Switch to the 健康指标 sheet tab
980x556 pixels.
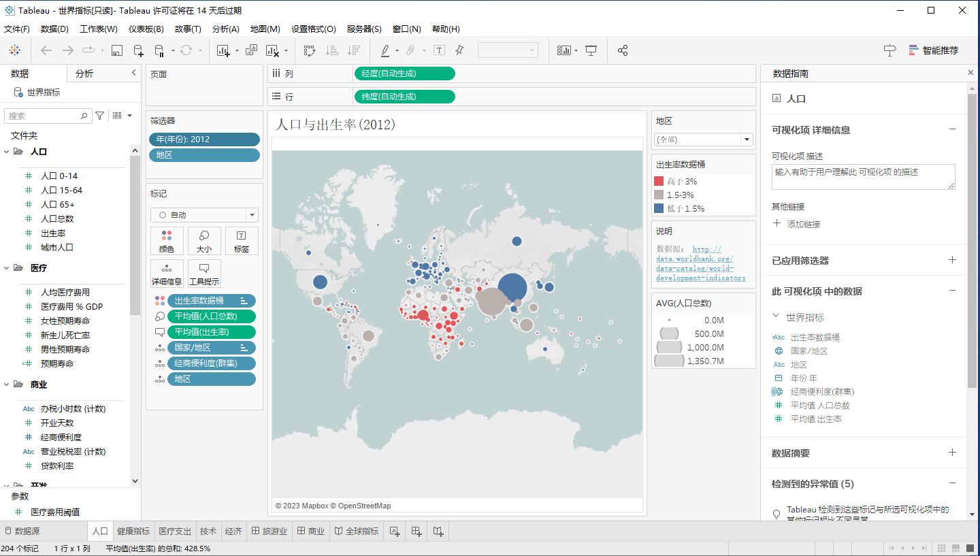point(133,531)
